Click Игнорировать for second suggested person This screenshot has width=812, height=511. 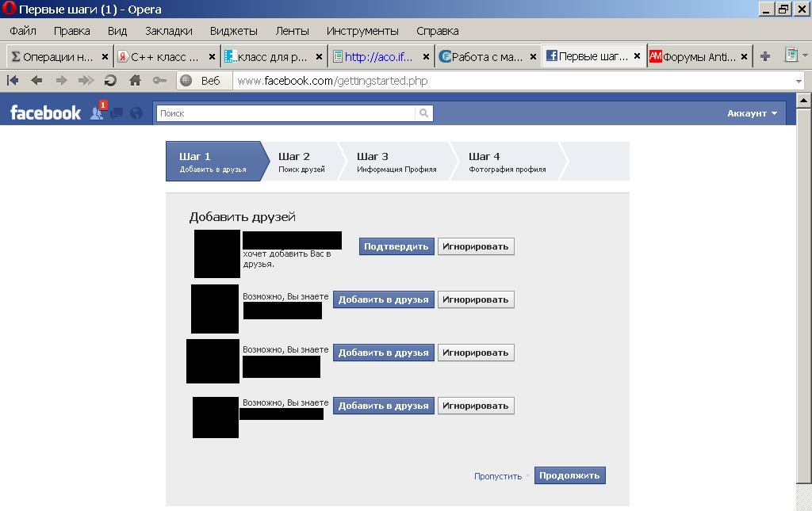coord(476,353)
